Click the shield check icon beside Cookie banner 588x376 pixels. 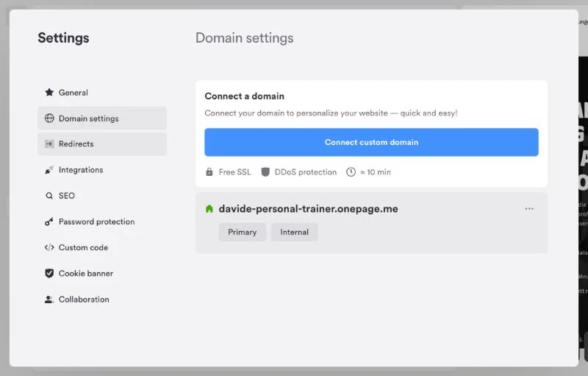(49, 273)
